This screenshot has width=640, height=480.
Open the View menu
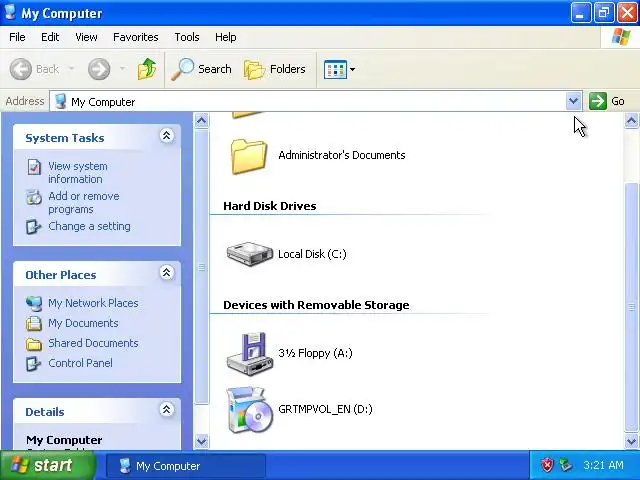pos(86,37)
